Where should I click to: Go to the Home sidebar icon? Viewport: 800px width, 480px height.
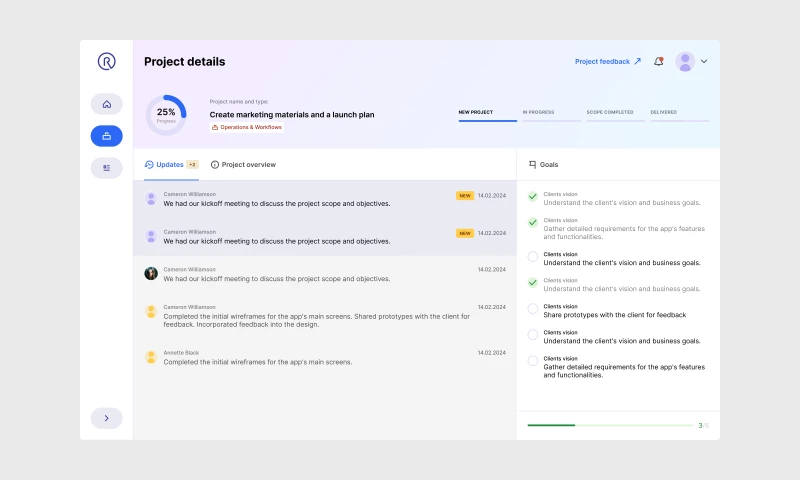click(x=107, y=104)
